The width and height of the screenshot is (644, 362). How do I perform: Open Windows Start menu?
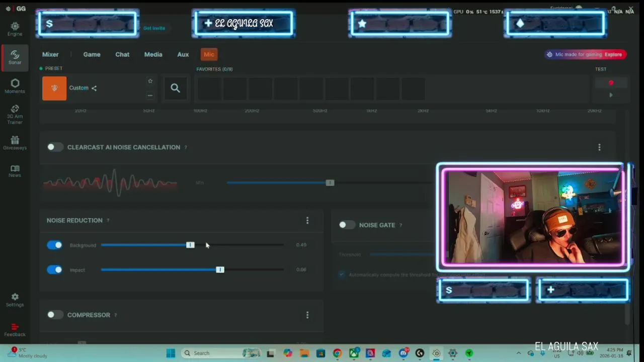click(x=171, y=353)
